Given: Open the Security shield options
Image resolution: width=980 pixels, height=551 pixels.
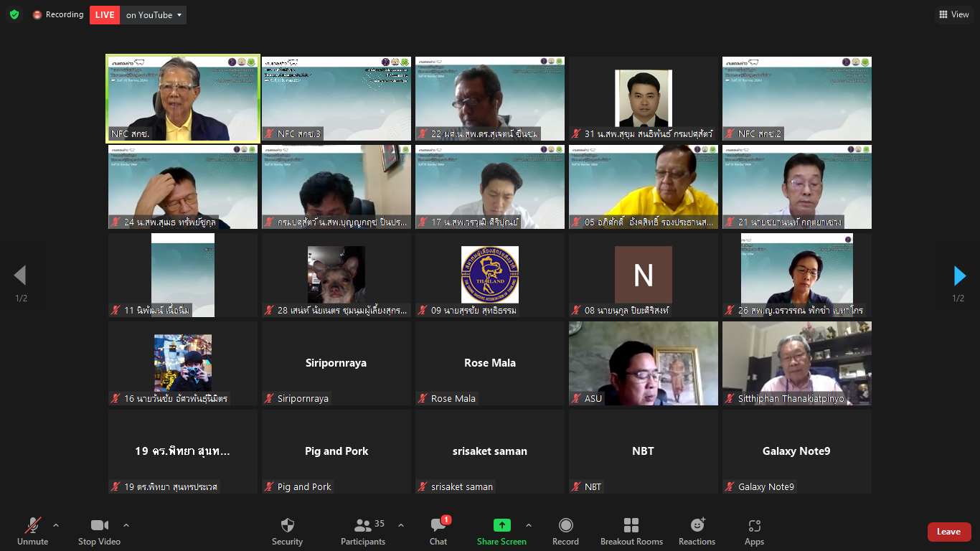Looking at the screenshot, I should 287,532.
